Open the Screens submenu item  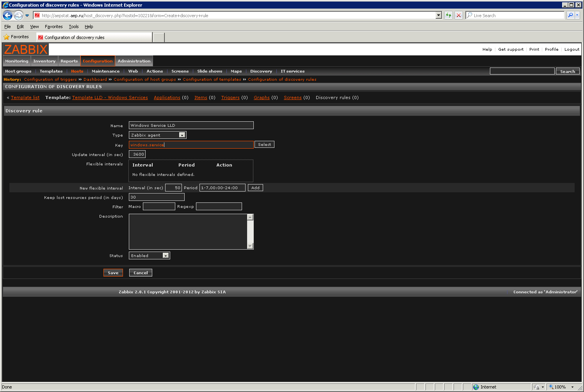pos(180,71)
